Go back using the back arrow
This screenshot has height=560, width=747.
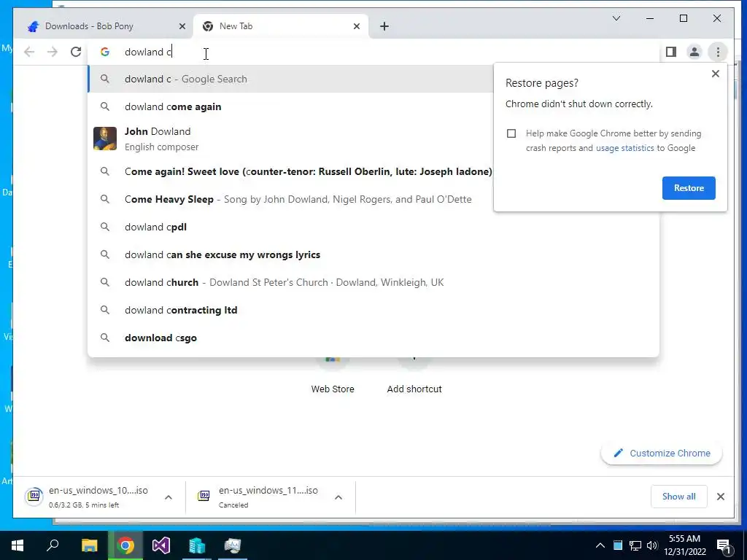click(x=29, y=52)
